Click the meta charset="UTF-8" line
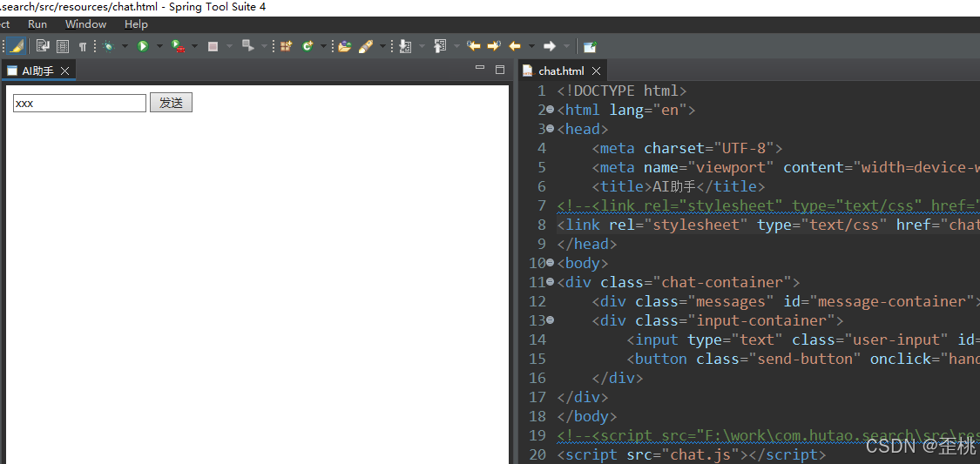The image size is (980, 464). pos(687,149)
